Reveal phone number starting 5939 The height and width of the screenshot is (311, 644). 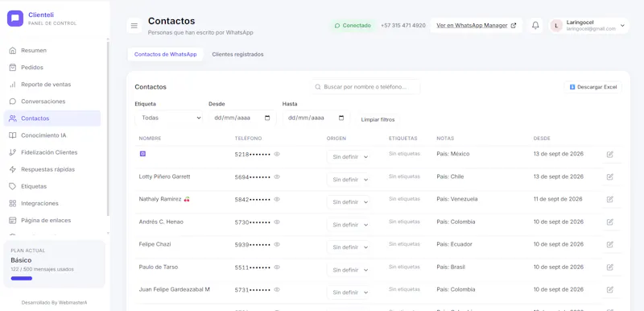click(277, 244)
